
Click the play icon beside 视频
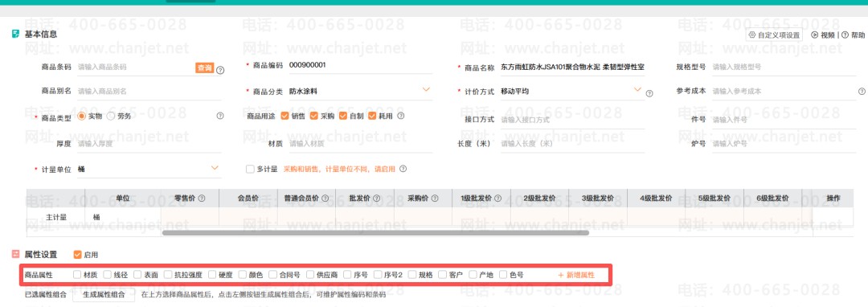point(815,35)
